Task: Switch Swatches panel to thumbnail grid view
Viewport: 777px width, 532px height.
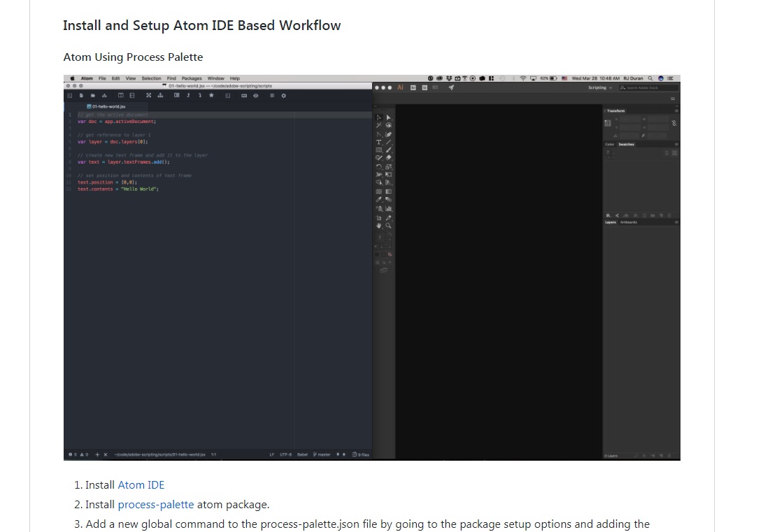Action: point(674,153)
